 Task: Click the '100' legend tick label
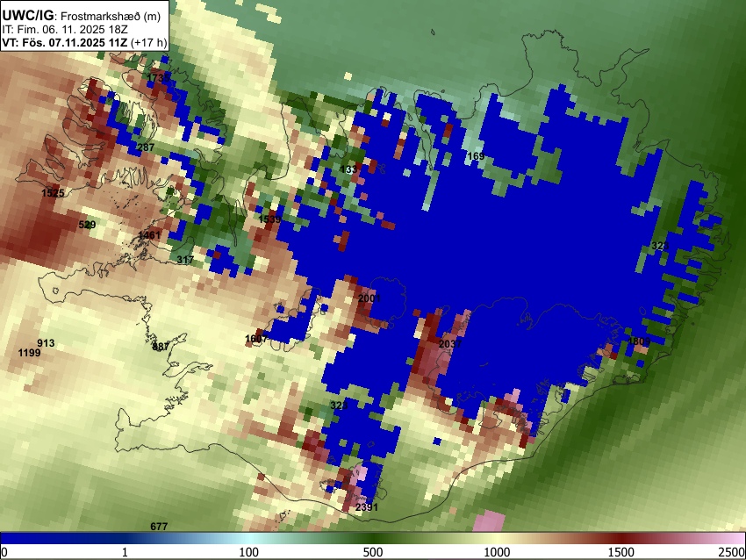[249, 552]
